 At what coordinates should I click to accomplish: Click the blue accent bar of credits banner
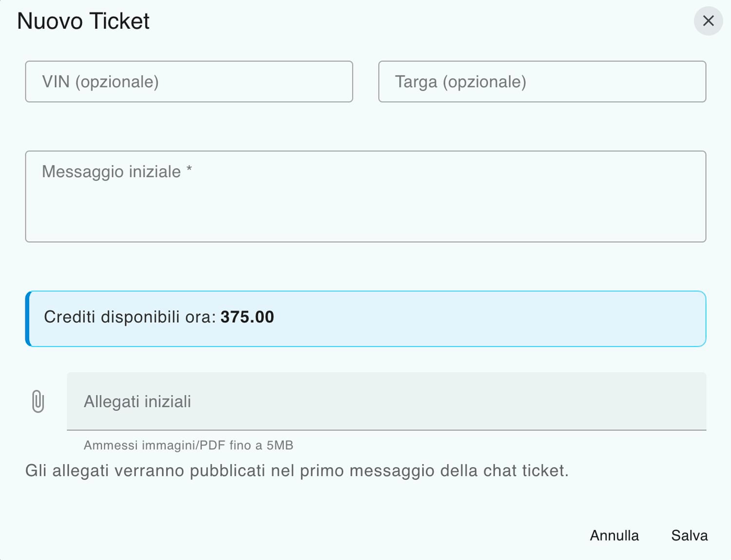pos(28,319)
